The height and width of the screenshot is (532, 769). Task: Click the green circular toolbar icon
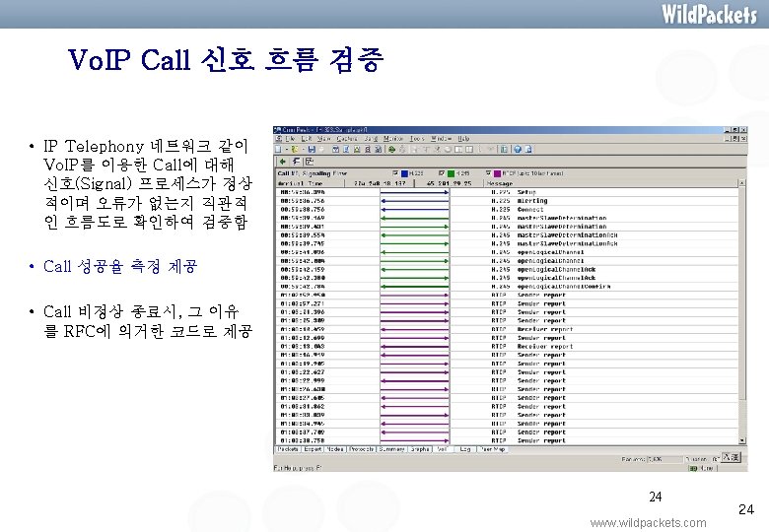(x=391, y=150)
